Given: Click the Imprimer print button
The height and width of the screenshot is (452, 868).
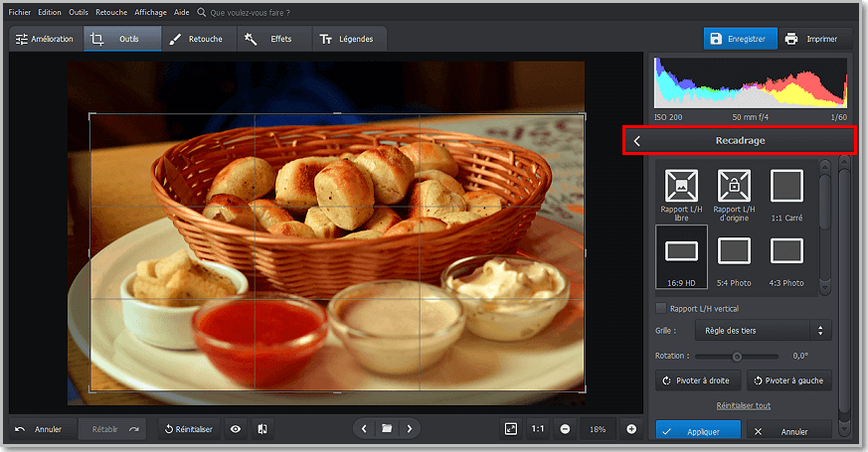Looking at the screenshot, I should pos(814,39).
